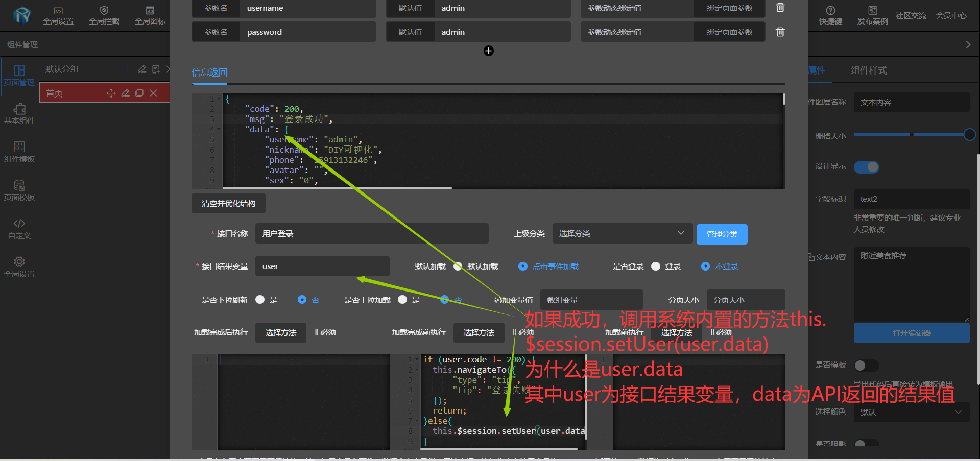Image resolution: width=980 pixels, height=461 pixels.
Task: Open the 基本组件 sidebar section
Action: coord(19,114)
